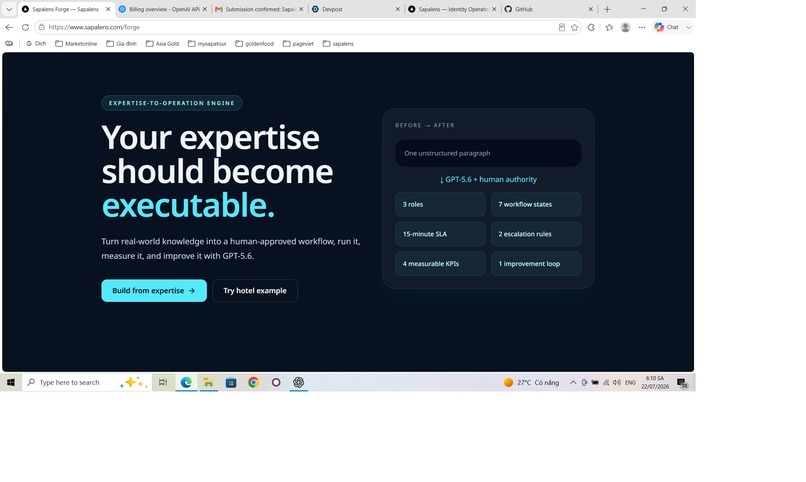This screenshot has height=482, width=806.
Task: Open the sapalens bookmarks folder
Action: tap(338, 44)
